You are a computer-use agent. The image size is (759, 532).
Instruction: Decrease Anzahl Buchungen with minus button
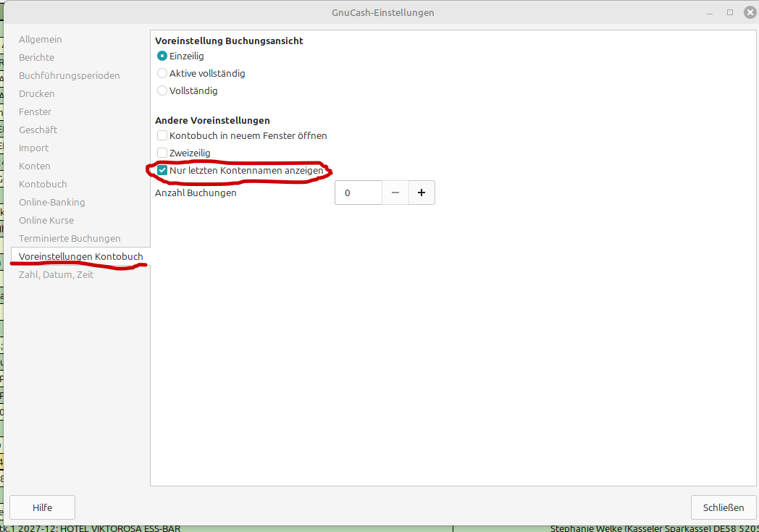395,193
